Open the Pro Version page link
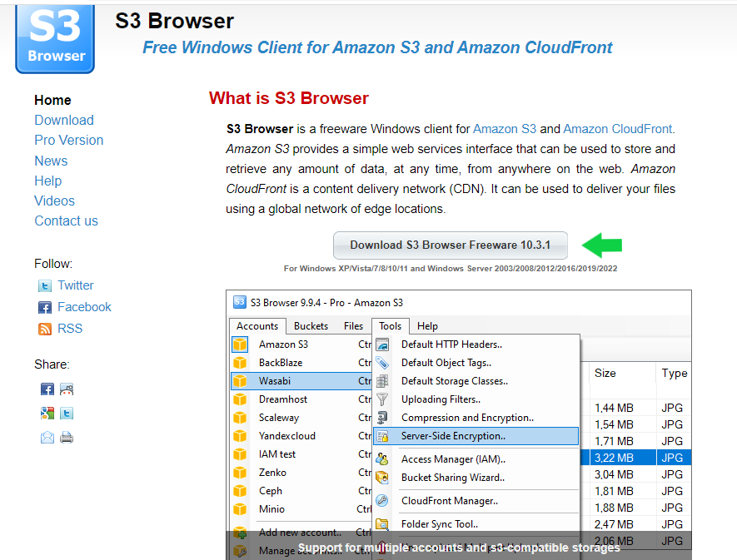737x560 pixels. (x=68, y=140)
